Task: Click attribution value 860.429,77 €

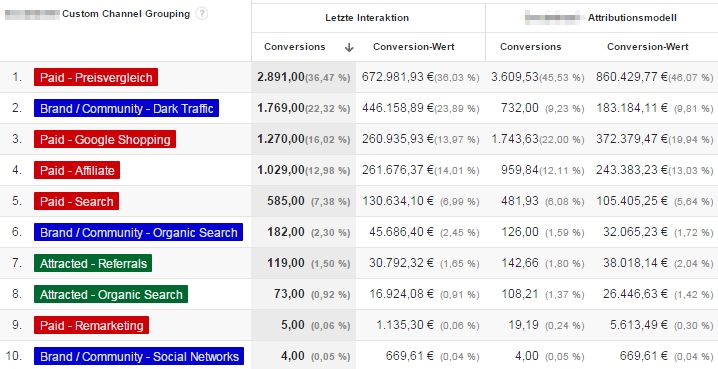Action: click(631, 77)
